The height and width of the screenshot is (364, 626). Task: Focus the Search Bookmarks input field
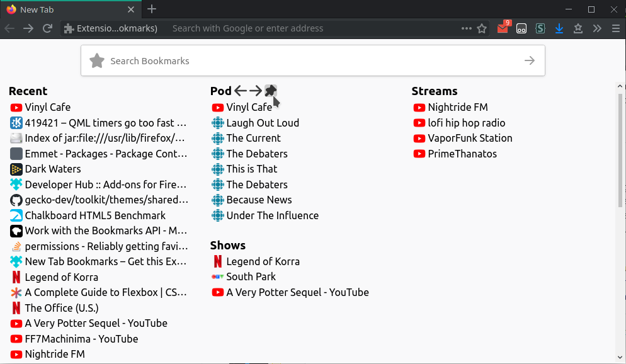(x=313, y=60)
